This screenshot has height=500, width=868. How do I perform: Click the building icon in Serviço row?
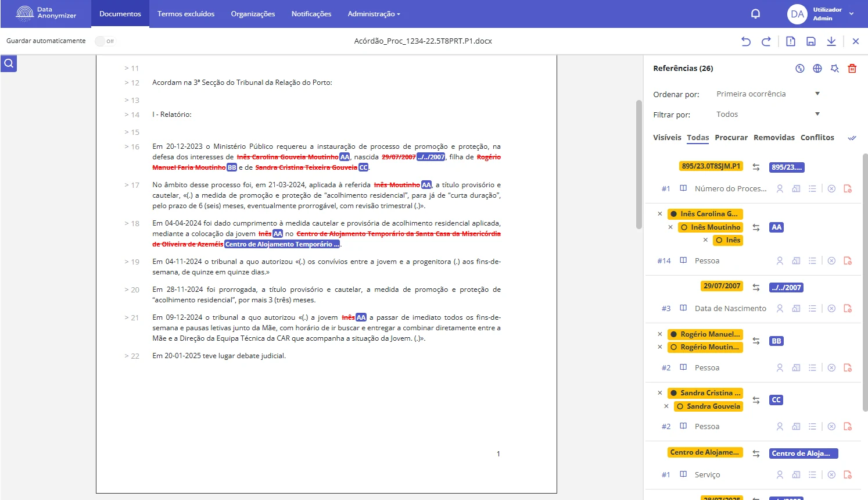[x=796, y=475]
